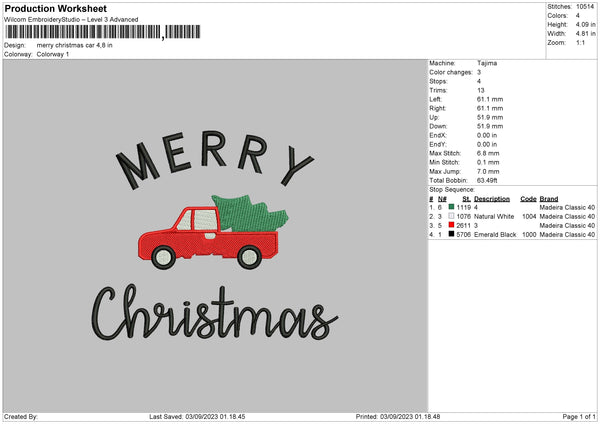Viewport: 600px width, 424px height.
Task: Click the EndX value 0.00 in
Action: (x=487, y=135)
